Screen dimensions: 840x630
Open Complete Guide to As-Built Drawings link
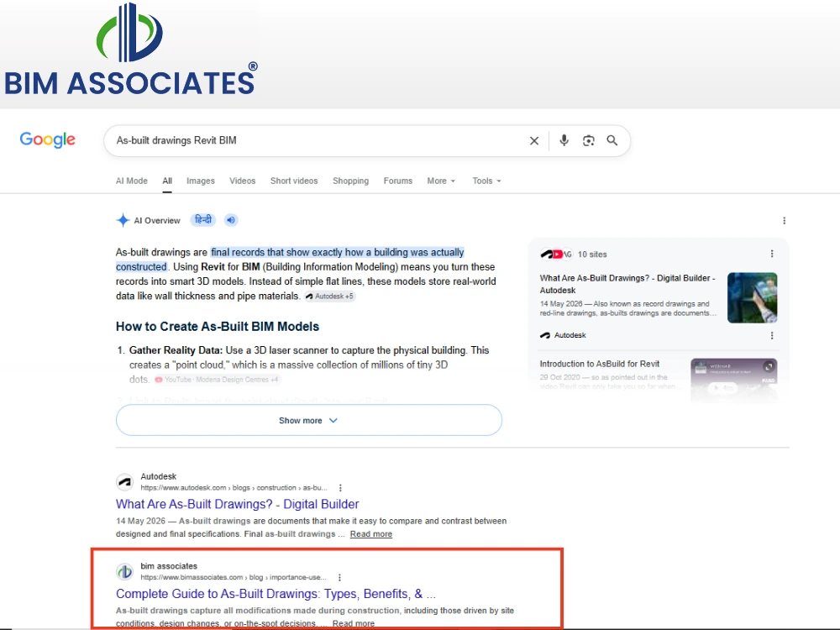(276, 594)
